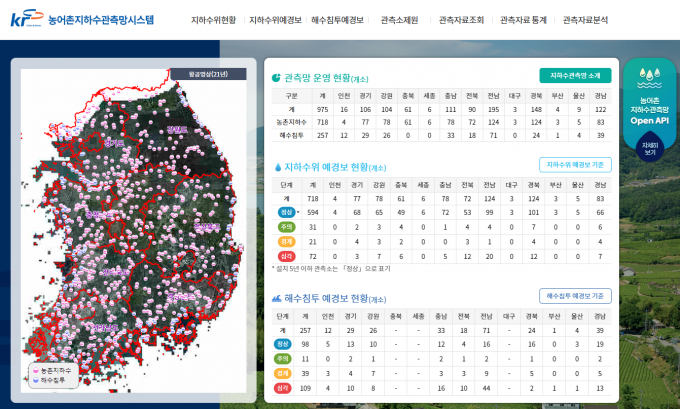Click 자세히 보기 on Open API banner
Viewport: 680px width, 409px height.
[649, 149]
